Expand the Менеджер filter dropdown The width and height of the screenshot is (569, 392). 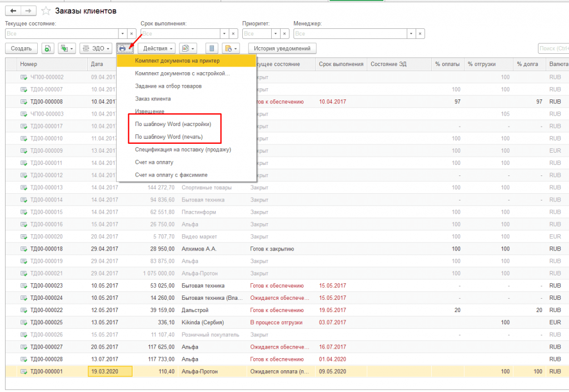click(411, 34)
